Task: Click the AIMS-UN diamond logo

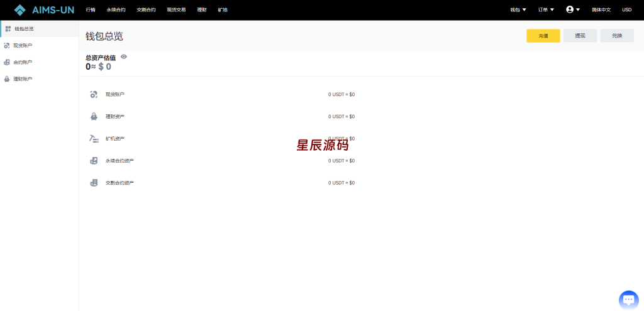Action: point(19,10)
